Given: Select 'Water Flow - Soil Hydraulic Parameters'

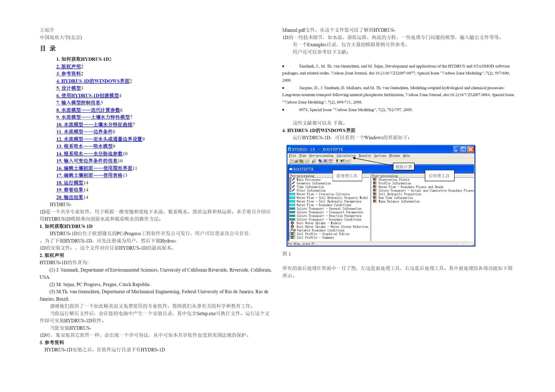Looking at the screenshot, I should 329,201.
